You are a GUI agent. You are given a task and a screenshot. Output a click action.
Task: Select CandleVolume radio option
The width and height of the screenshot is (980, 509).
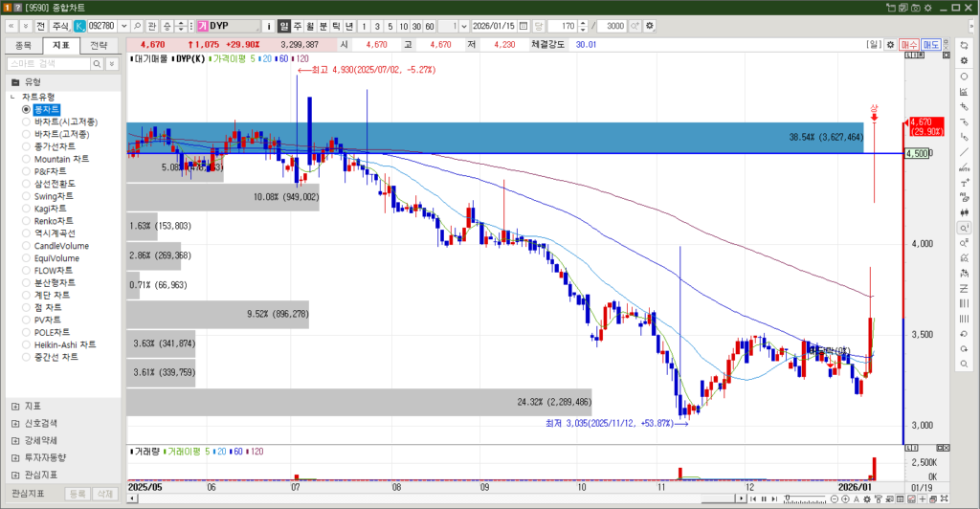click(26, 246)
